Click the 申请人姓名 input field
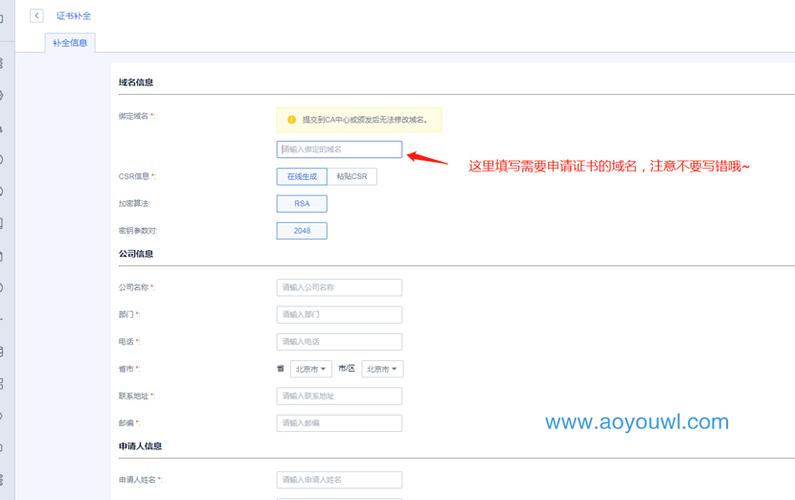Screen dimensions: 795x500 (339, 479)
